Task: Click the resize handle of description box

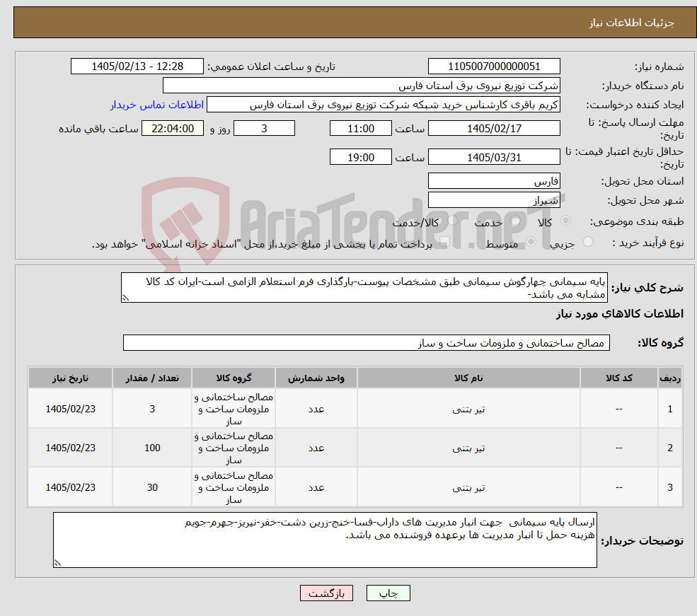Action: pos(125,298)
